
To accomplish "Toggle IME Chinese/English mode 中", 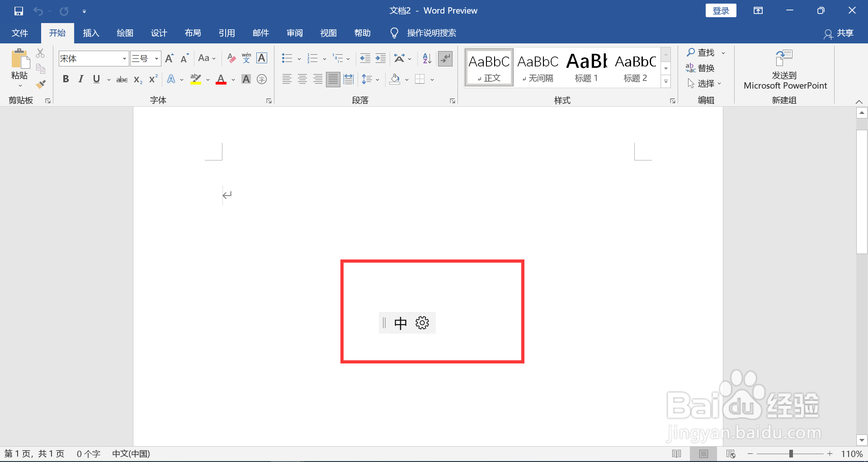I will [x=401, y=323].
